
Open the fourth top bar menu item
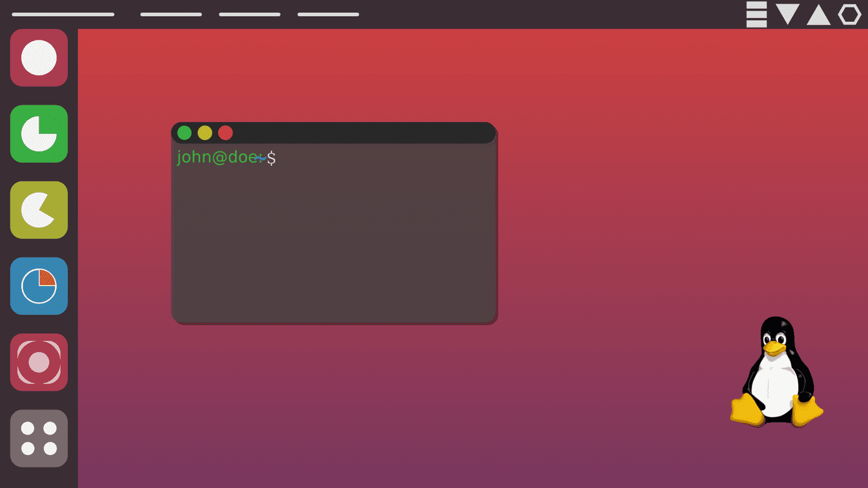[x=328, y=14]
